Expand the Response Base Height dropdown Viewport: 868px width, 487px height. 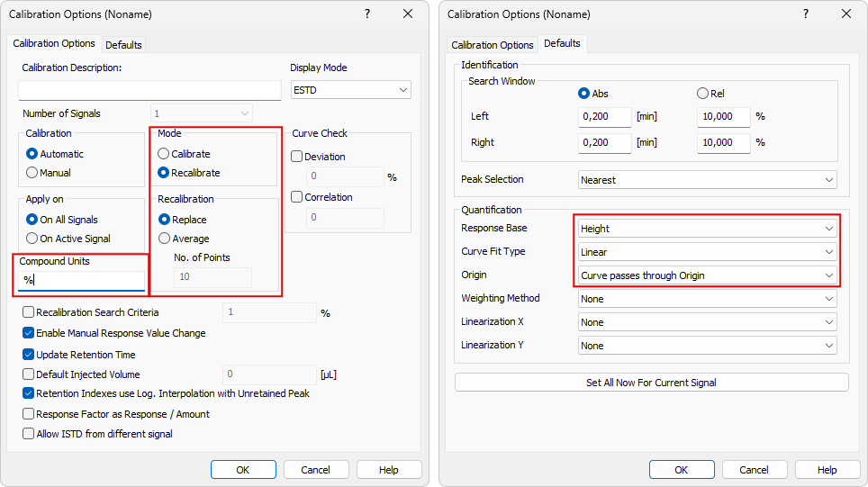[x=707, y=229]
